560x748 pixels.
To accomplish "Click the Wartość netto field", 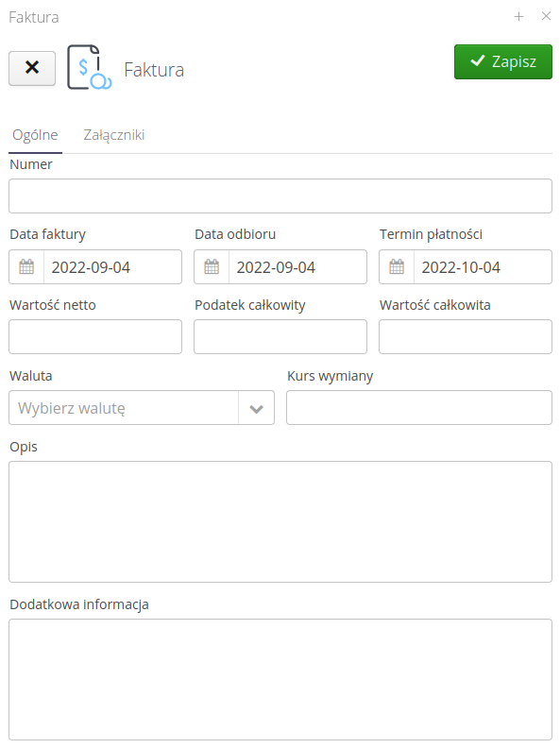I will (x=95, y=337).
